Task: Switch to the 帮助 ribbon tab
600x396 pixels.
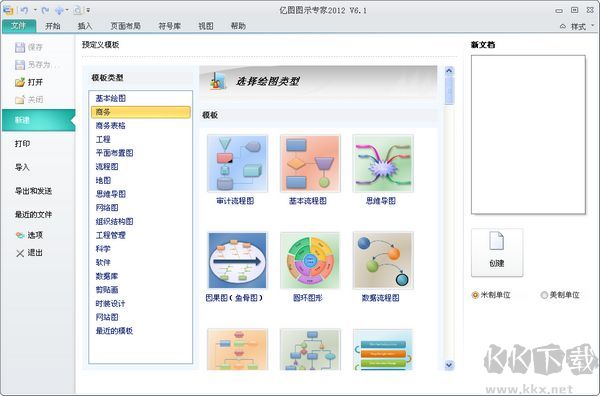Action: (238, 26)
